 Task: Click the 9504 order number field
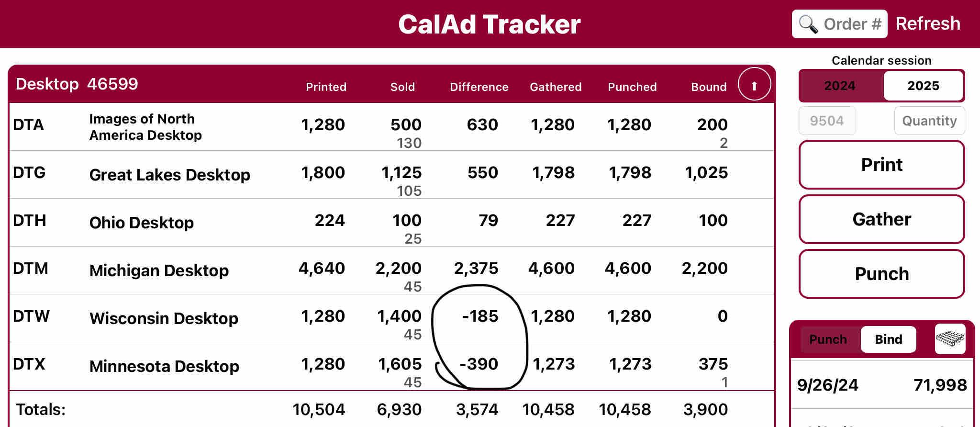[x=827, y=121]
